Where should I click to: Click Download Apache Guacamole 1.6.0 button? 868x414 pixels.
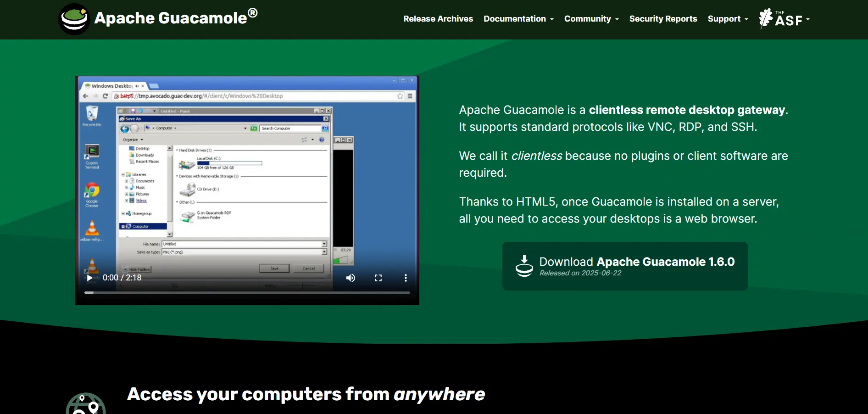tap(625, 266)
